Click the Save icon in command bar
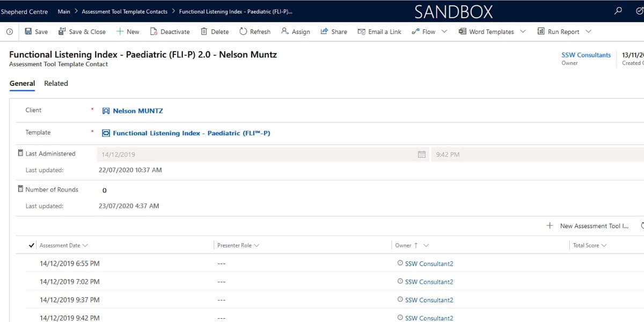The height and width of the screenshot is (322, 644). click(28, 32)
